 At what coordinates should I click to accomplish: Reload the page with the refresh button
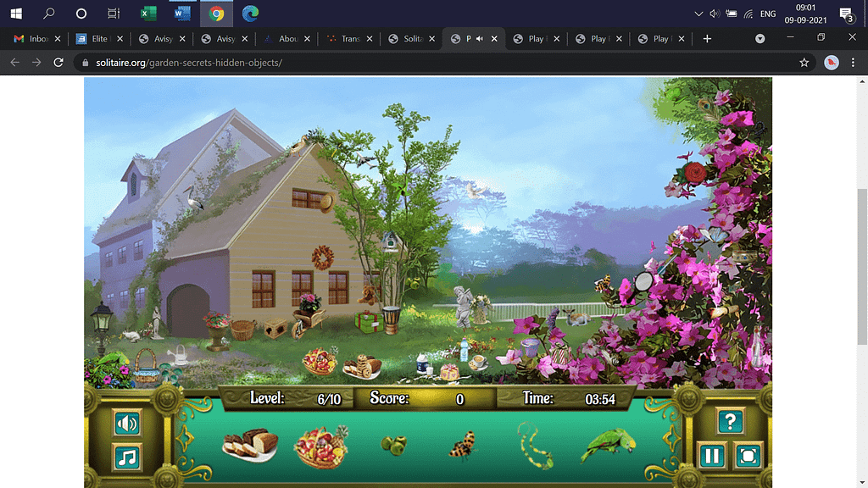coord(58,63)
